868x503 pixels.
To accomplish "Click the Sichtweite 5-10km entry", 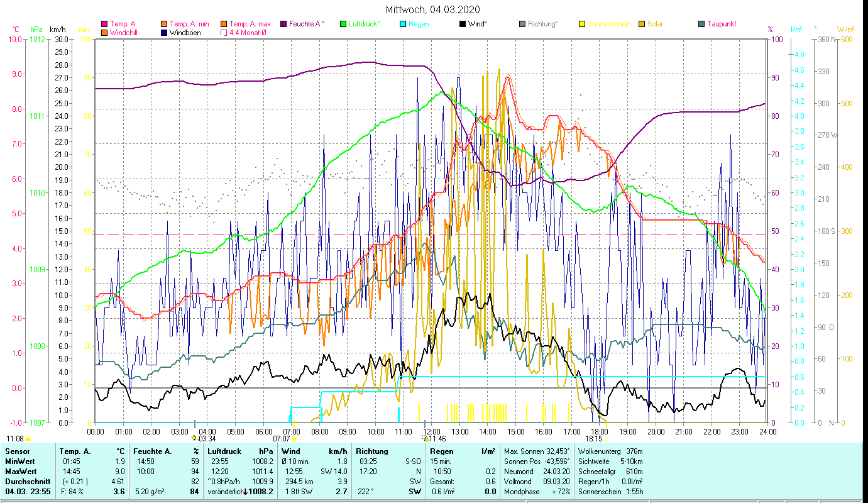I will 610,462.
